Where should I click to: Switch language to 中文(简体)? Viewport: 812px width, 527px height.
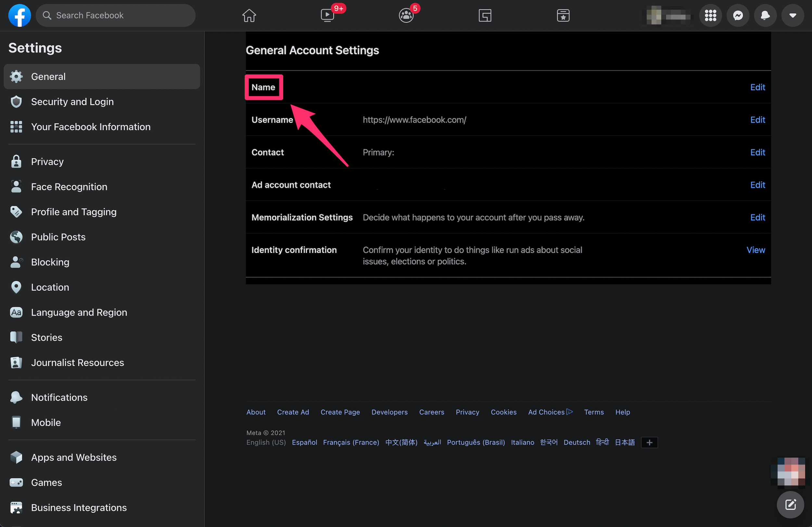(x=401, y=442)
